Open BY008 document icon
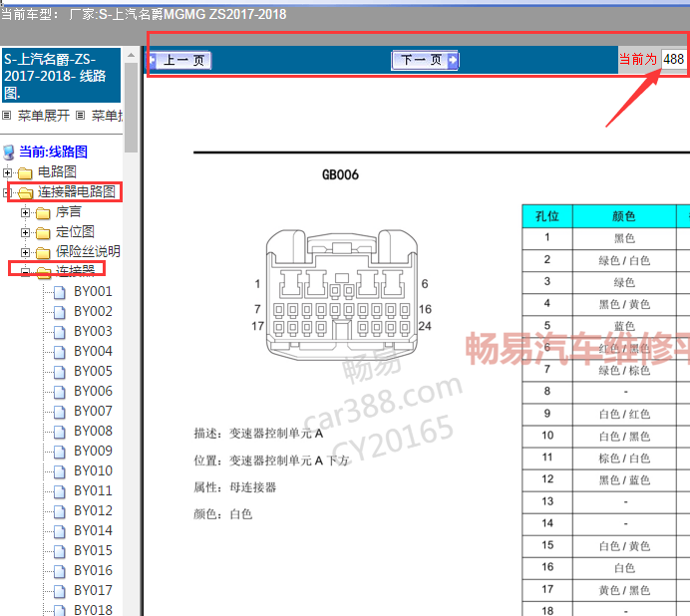Viewport: 690px width, 616px height. [x=60, y=432]
